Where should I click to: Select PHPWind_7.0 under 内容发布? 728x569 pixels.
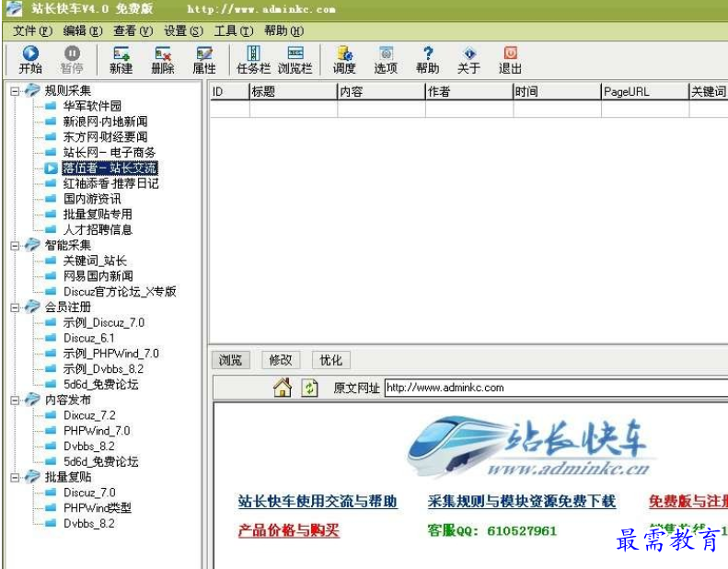(x=97, y=431)
